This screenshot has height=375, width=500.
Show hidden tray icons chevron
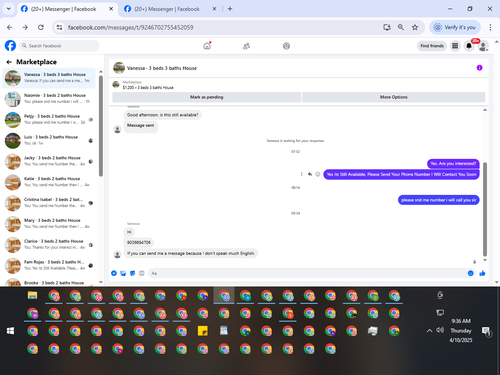[x=429, y=331]
